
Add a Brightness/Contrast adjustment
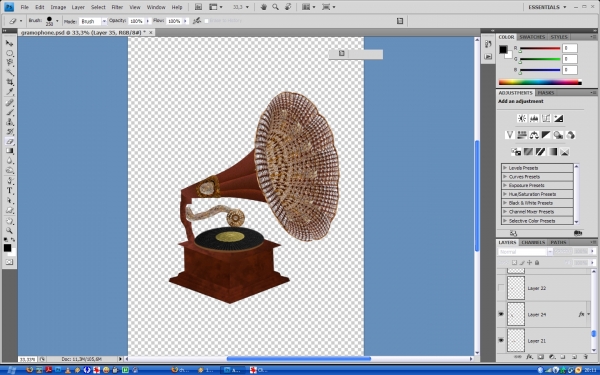pos(522,119)
